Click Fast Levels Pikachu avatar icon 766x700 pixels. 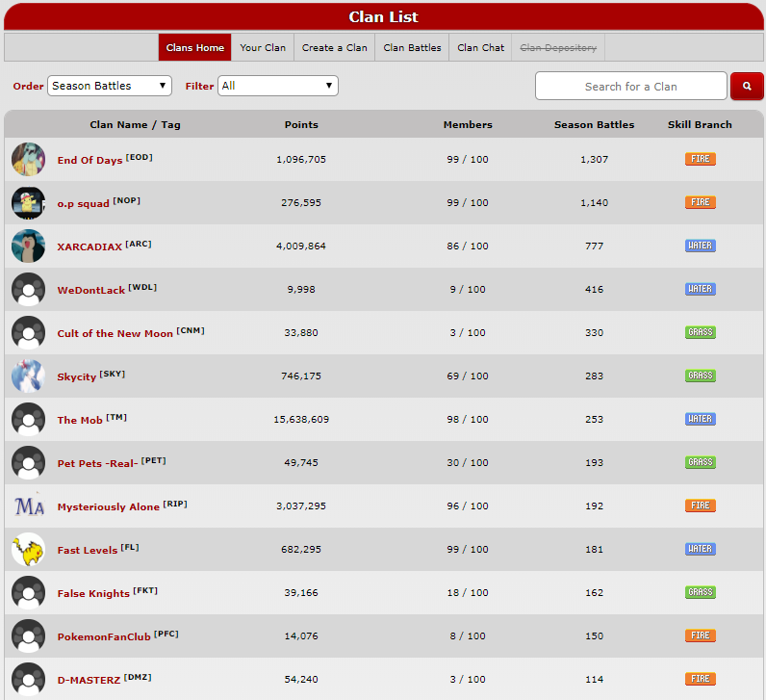(x=28, y=550)
